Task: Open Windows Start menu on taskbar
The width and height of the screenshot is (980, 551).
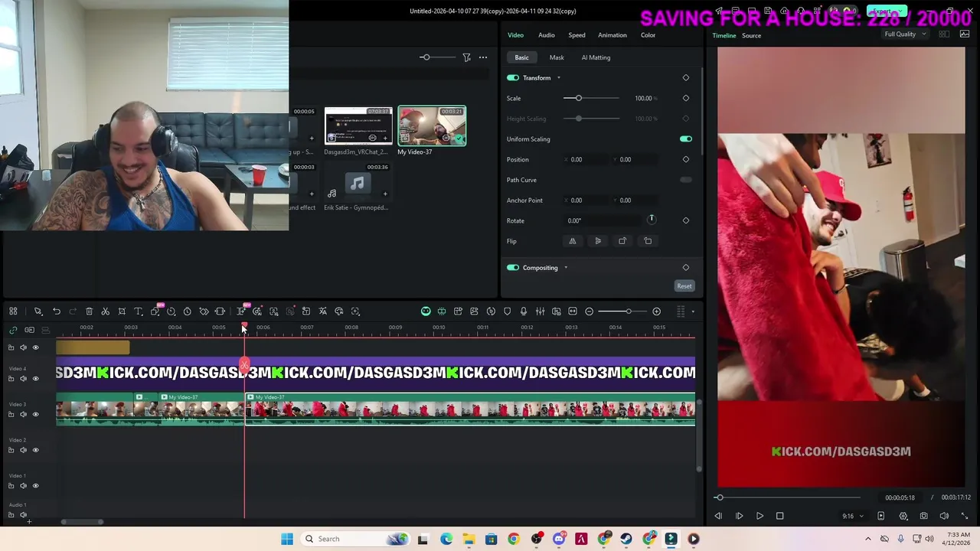Action: (287, 539)
